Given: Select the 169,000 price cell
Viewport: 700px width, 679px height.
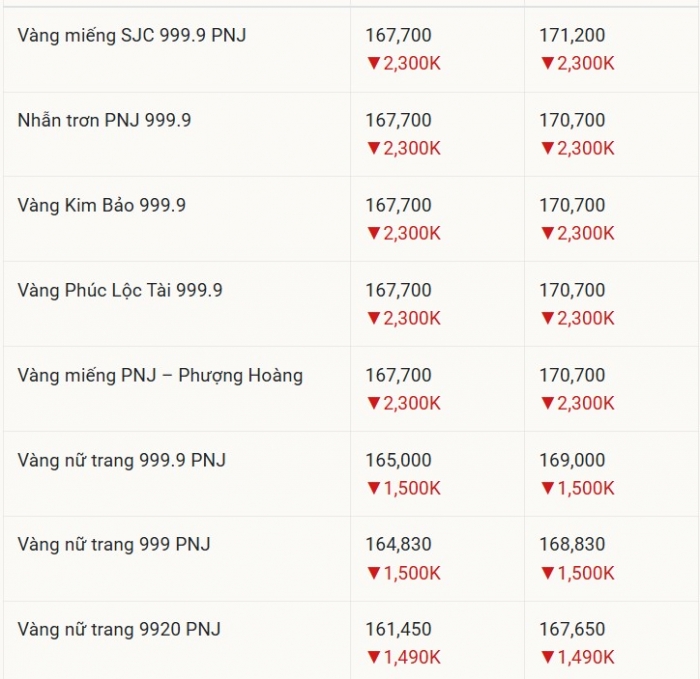Looking at the screenshot, I should click(x=572, y=461).
